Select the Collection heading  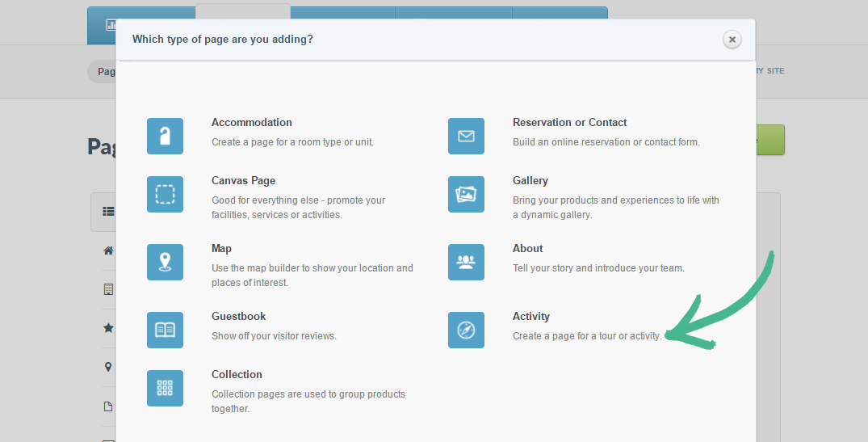(237, 375)
